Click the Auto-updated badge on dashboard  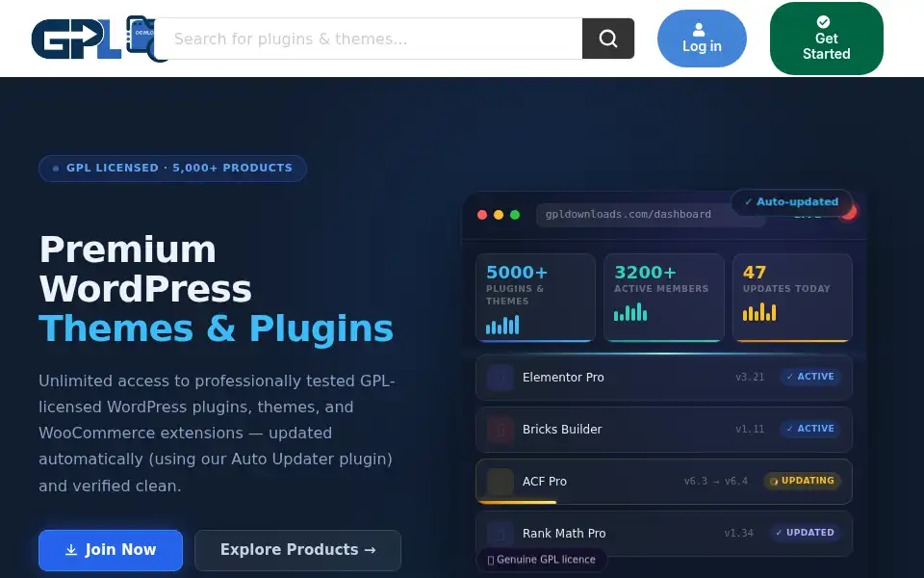791,201
